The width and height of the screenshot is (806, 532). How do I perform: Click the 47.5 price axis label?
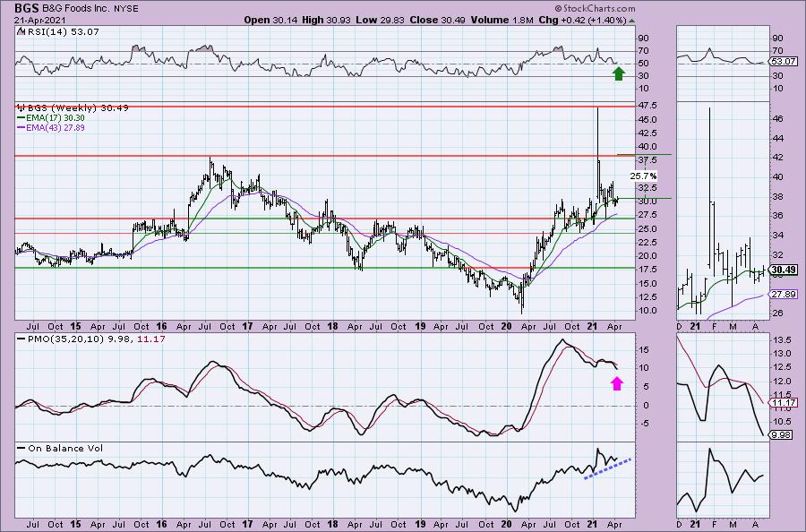pyautogui.click(x=647, y=106)
